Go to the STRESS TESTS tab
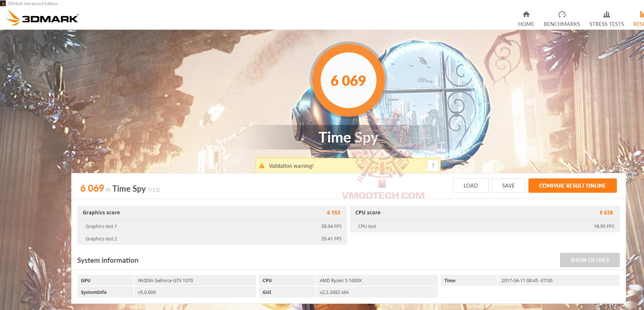 [607, 19]
